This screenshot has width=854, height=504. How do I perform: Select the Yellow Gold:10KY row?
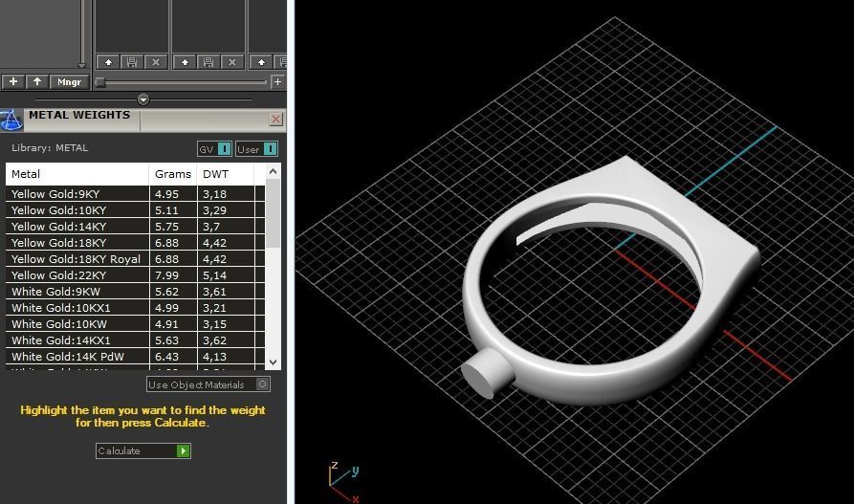tap(135, 210)
